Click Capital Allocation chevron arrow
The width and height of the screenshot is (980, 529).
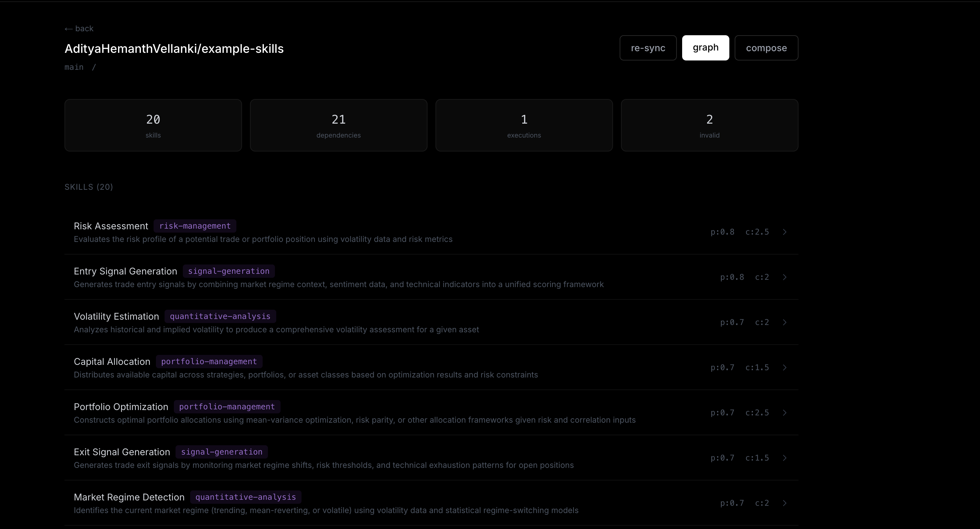tap(785, 368)
